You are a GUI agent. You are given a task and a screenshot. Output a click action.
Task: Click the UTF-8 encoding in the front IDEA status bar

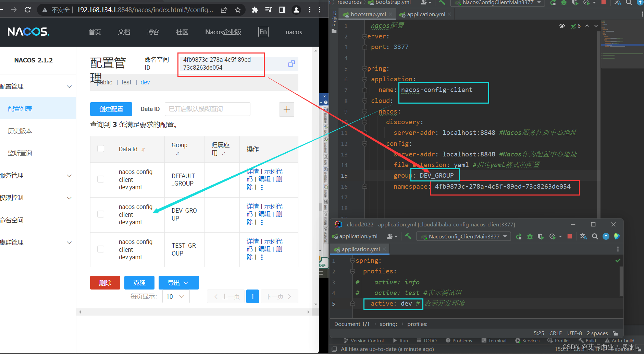tap(574, 333)
